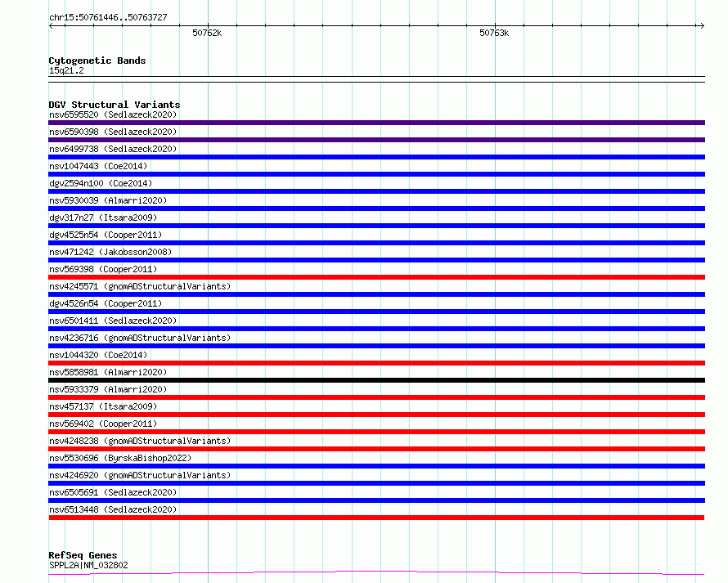The image size is (728, 583).
Task: Select the nsv6499738 (Sedlazeck2020) label
Action: (x=113, y=149)
